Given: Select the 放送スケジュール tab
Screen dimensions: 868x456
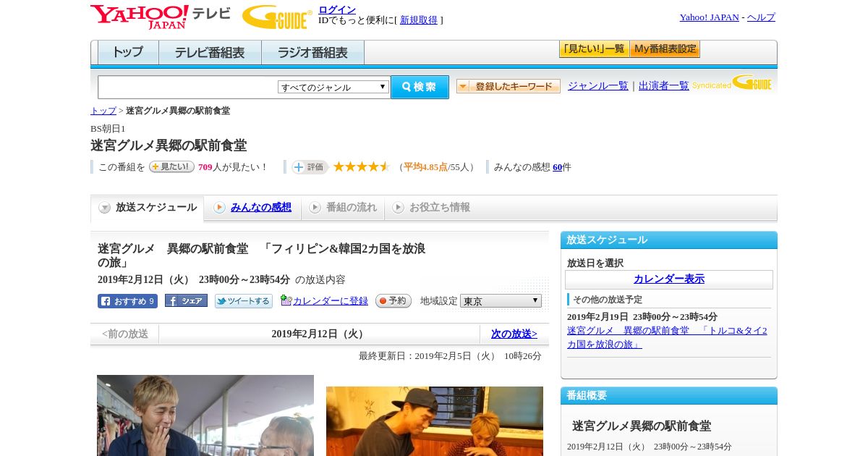Looking at the screenshot, I should [x=148, y=208].
